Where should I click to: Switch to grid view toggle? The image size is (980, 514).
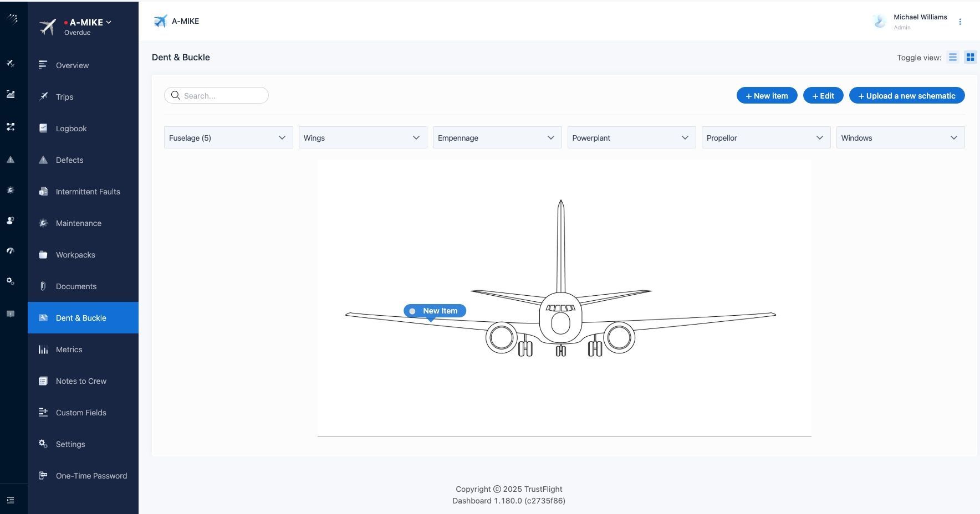click(x=970, y=57)
